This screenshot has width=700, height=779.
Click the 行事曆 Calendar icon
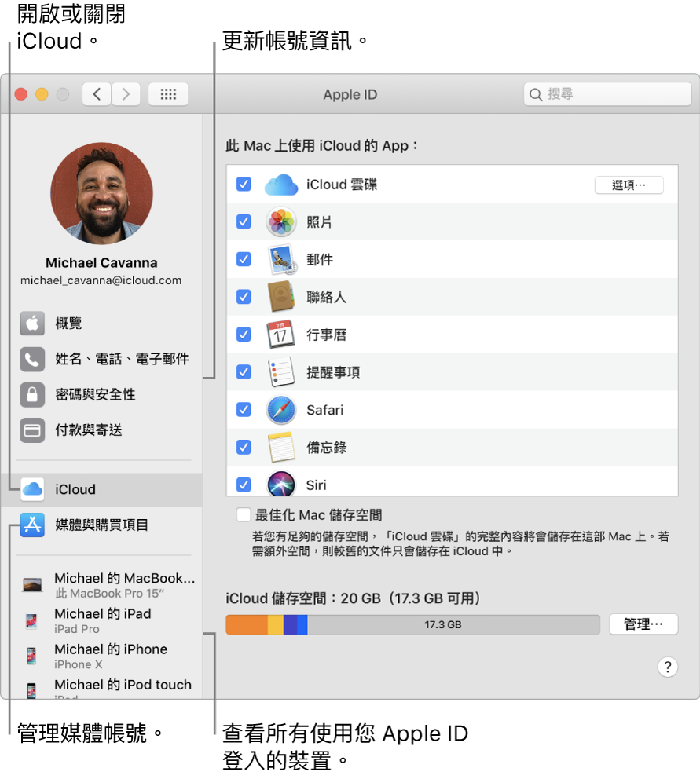click(x=281, y=335)
